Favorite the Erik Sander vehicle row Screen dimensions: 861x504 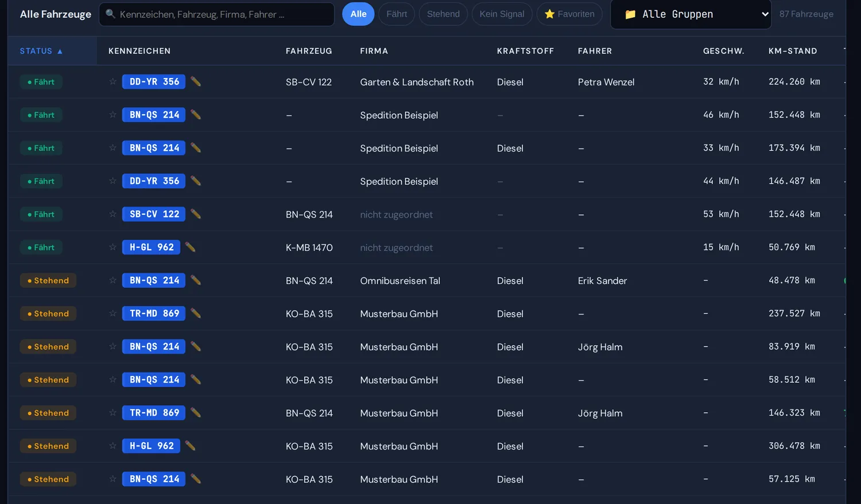[x=113, y=280]
